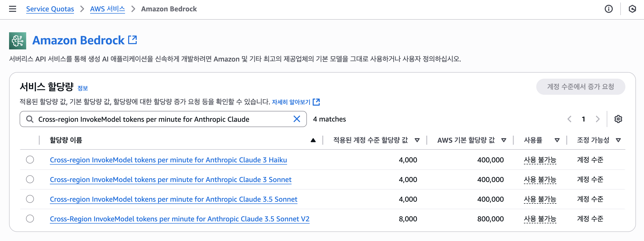Select radio for Claude 3 Haiku quota

click(x=30, y=160)
